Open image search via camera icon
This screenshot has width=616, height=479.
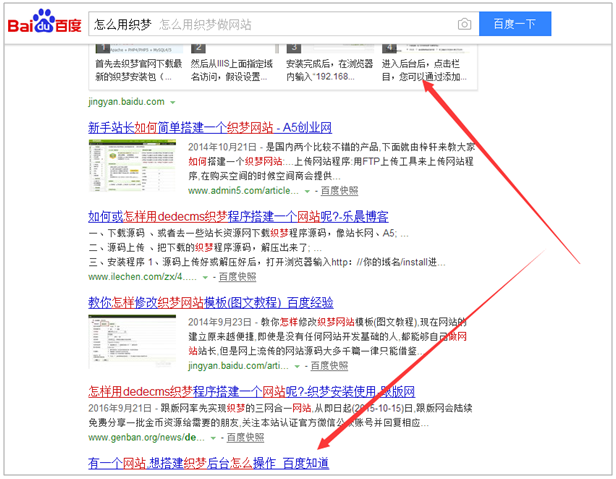(463, 23)
